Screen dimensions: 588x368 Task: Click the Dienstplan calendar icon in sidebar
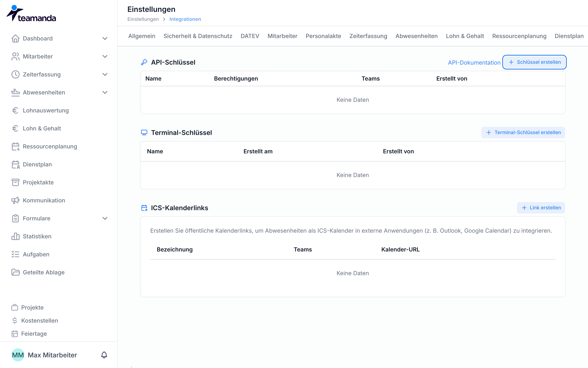coord(16,165)
